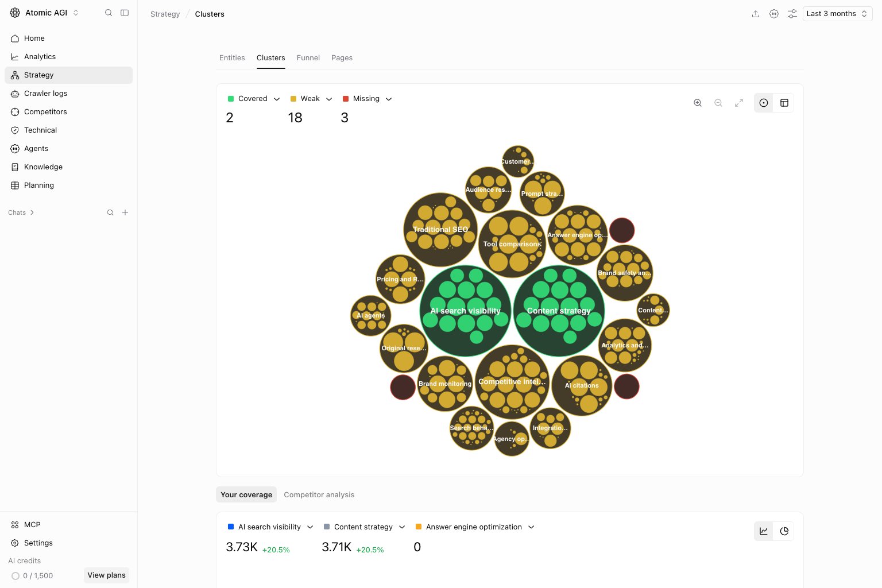Open the Last 3 months date range
This screenshot has height=588, width=882.
pyautogui.click(x=837, y=14)
